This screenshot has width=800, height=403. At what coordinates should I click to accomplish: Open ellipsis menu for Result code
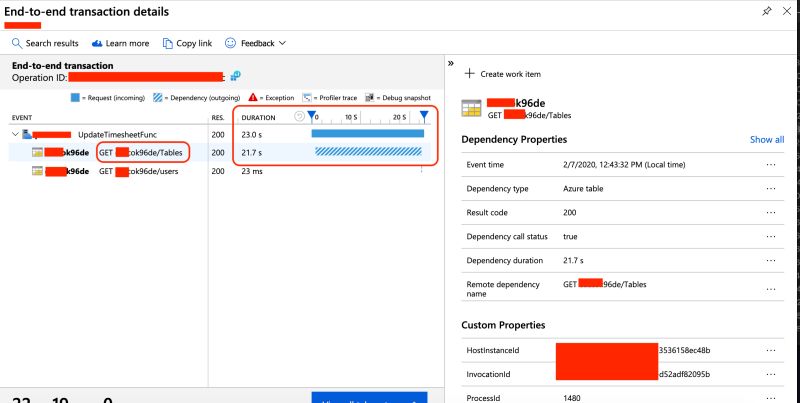771,213
